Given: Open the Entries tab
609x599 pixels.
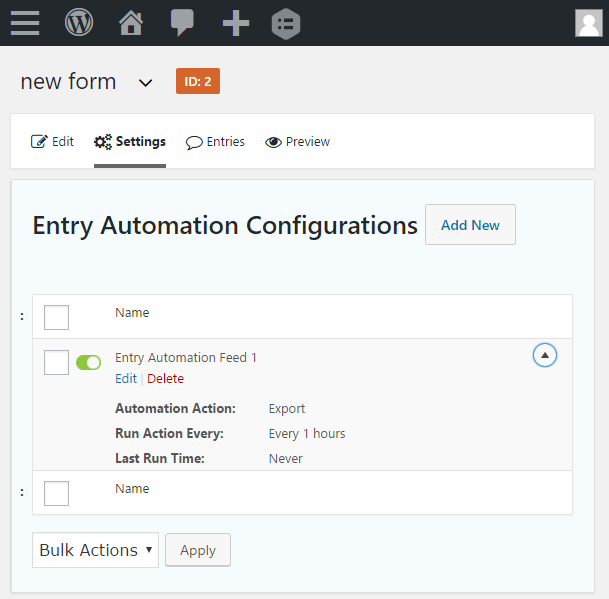Looking at the screenshot, I should (x=215, y=142).
